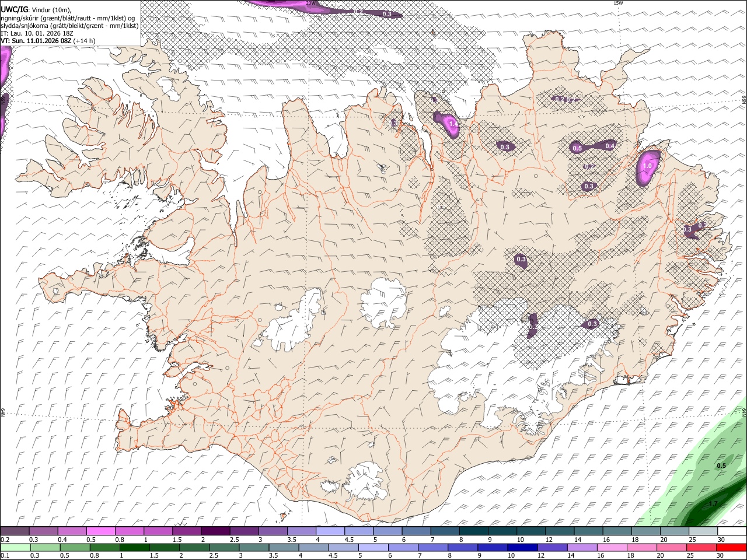
Task: Click the 20W longitude label
Action: [310, 3]
